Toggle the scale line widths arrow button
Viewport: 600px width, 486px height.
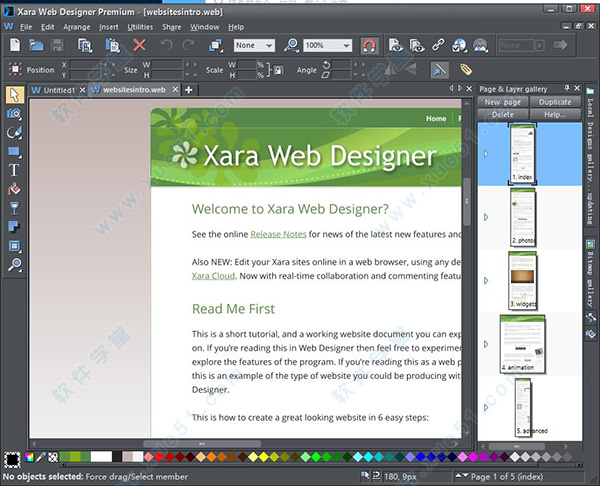440,70
